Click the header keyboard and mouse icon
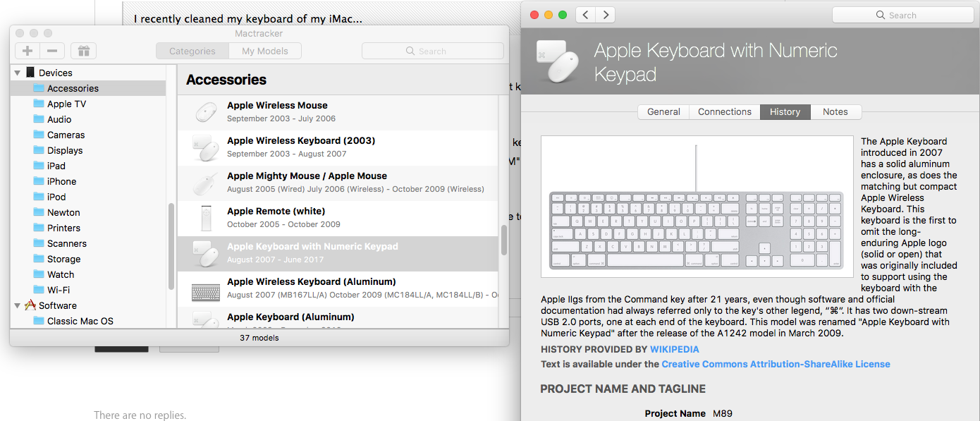Viewport: 980px width, 421px height. 558,60
